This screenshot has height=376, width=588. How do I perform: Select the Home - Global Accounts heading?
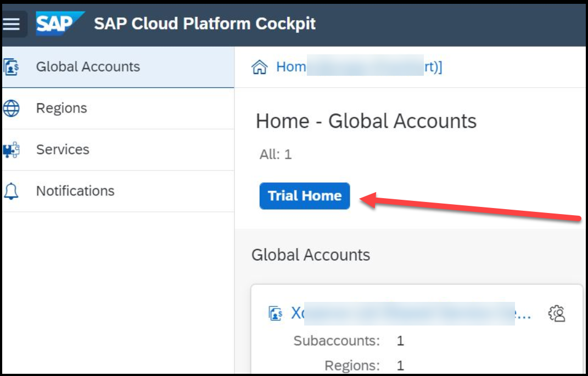tap(366, 121)
